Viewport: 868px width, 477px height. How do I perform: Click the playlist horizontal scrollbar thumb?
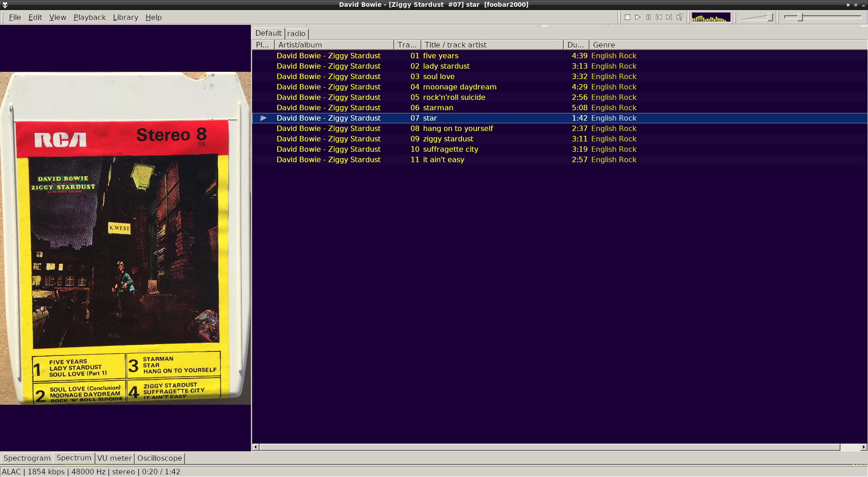coord(550,447)
